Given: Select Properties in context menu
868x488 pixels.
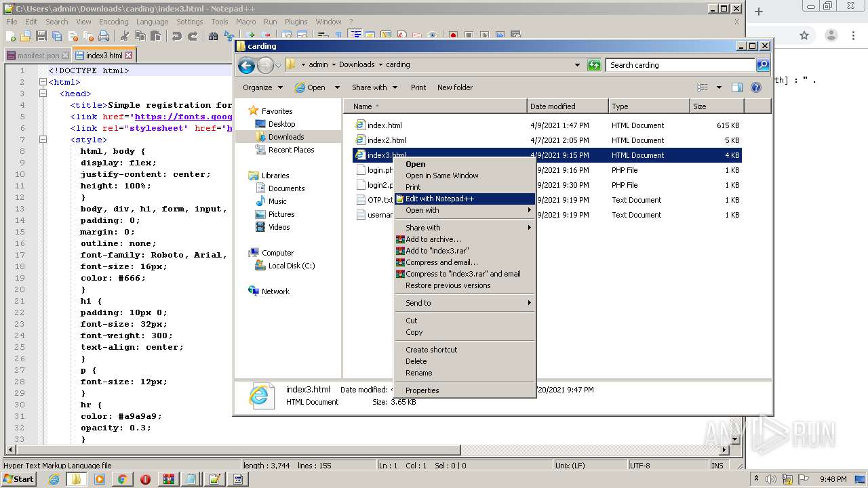Looking at the screenshot, I should pyautogui.click(x=465, y=390).
